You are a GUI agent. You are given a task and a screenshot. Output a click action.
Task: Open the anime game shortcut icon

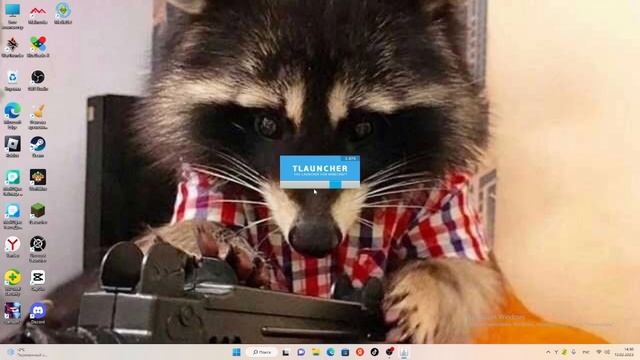(12, 313)
